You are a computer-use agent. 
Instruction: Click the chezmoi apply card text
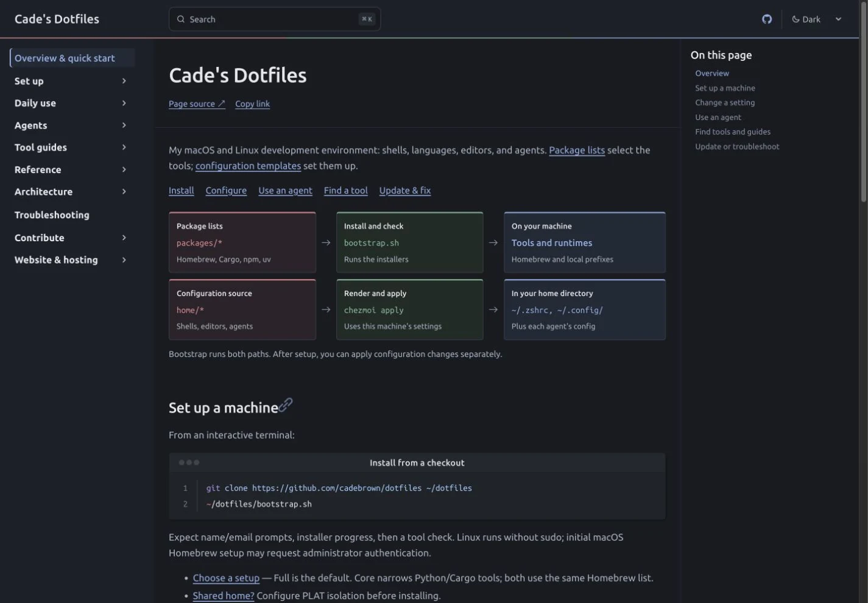374,310
